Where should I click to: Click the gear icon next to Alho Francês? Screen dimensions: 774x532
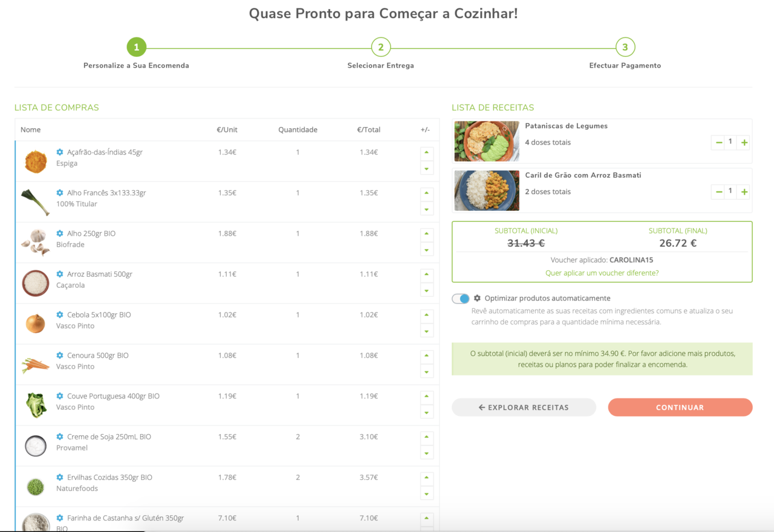coord(60,193)
